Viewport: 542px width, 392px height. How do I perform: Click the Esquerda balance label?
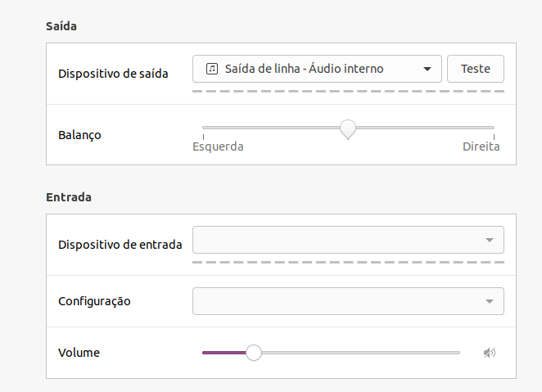(x=218, y=146)
